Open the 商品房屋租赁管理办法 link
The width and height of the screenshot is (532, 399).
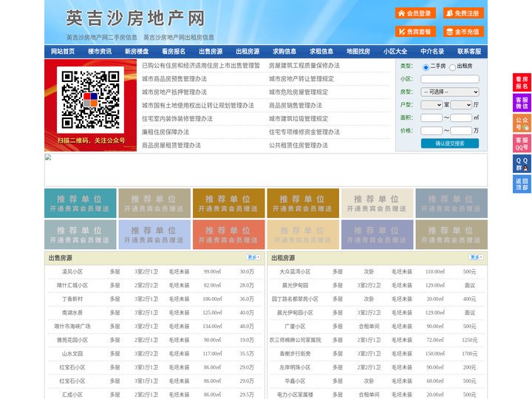[171, 146]
